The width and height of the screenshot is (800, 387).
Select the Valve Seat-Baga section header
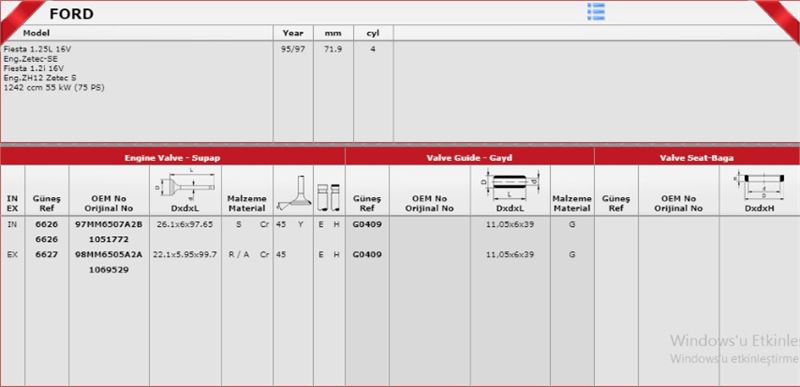[697, 158]
